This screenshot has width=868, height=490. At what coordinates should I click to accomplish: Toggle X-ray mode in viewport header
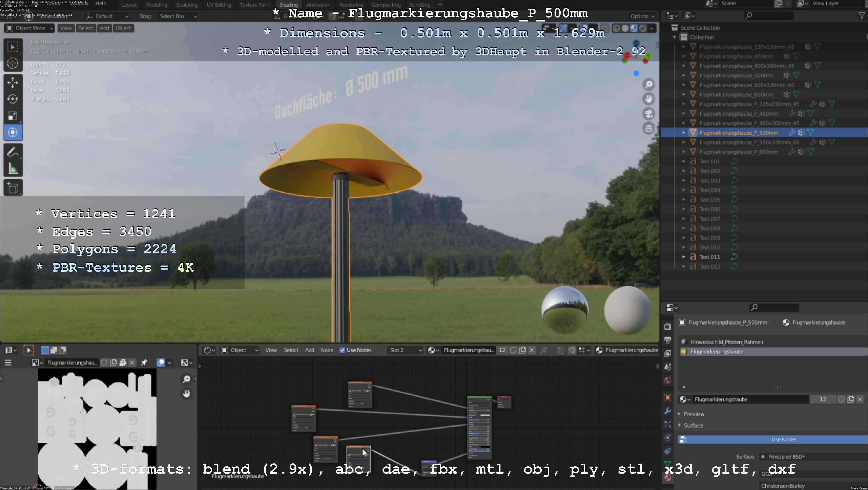604,28
